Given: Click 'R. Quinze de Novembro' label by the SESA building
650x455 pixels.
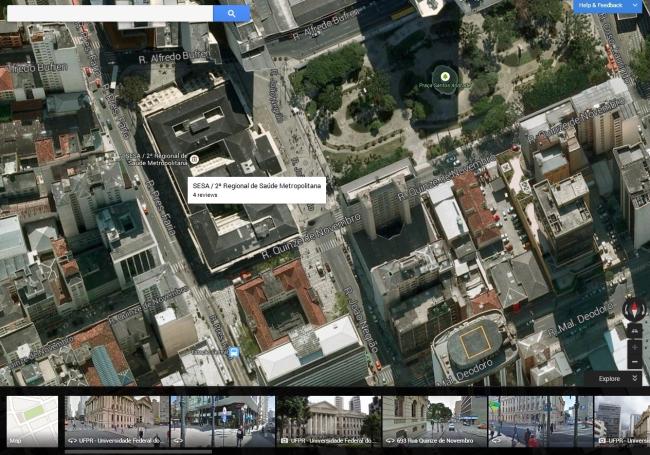Looking at the screenshot, I should (311, 236).
